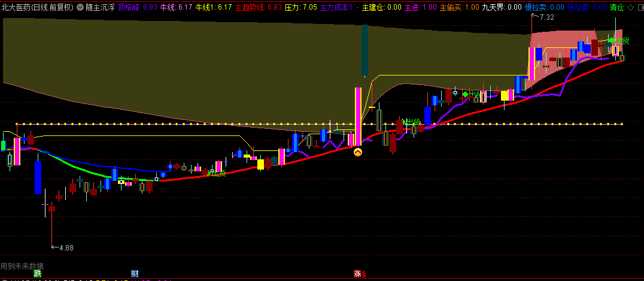The image size is (644, 281).
Task: Click the stock title 北大医药(日线.前复权)
Action: point(37,7)
